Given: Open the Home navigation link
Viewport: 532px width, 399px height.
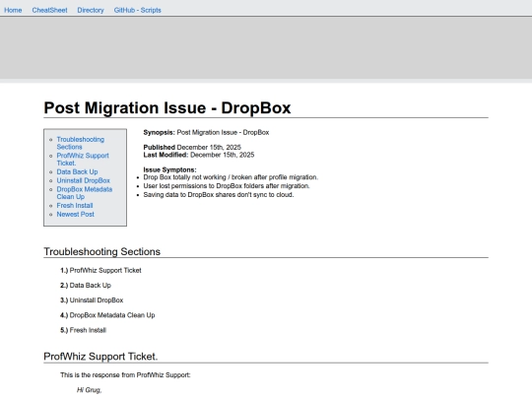Looking at the screenshot, I should pyautogui.click(x=13, y=10).
